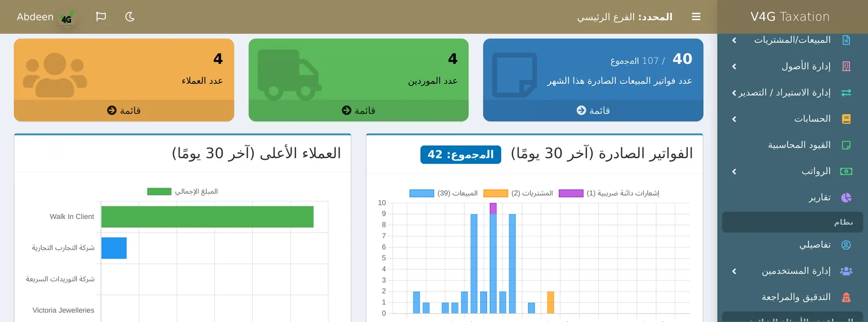868x322 pixels.
Task: Expand the الحسابات chevron
Action: point(734,119)
